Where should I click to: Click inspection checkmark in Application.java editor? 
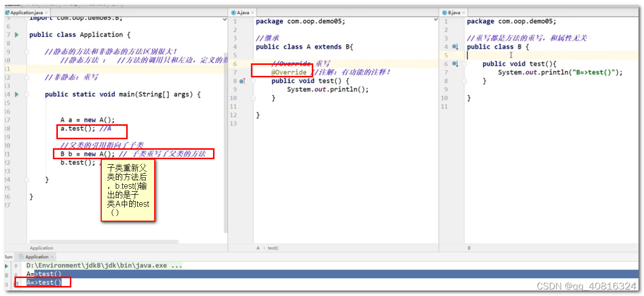pos(224,19)
